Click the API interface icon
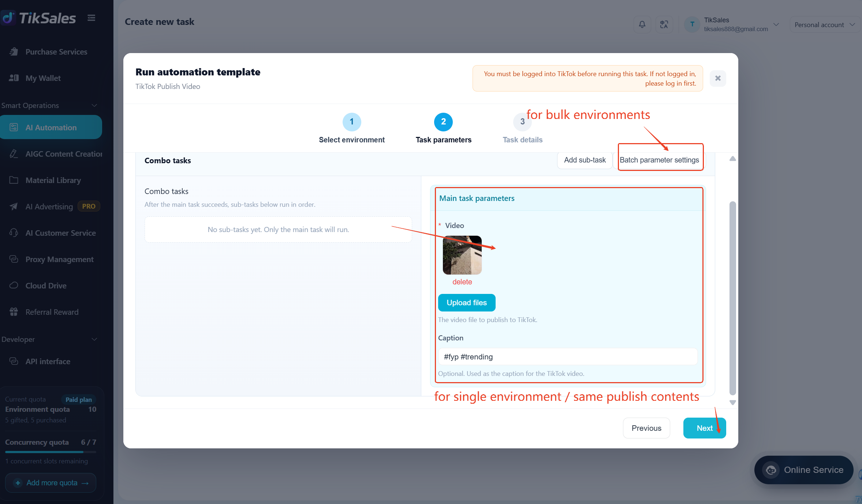This screenshot has height=504, width=862. click(14, 361)
